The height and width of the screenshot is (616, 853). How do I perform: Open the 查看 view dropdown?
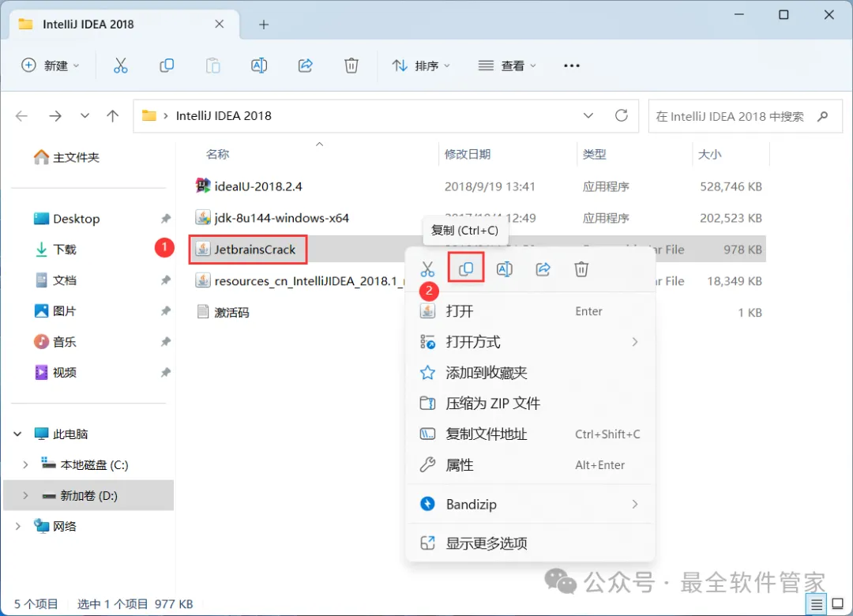pos(507,66)
